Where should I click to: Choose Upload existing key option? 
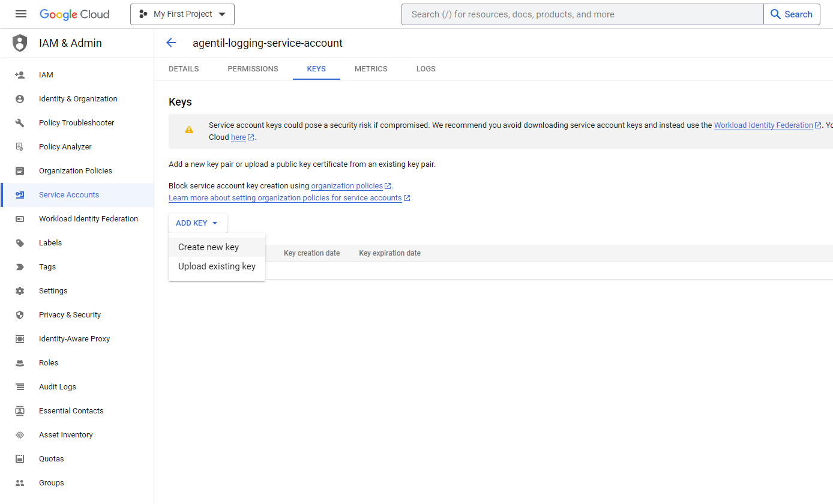click(217, 266)
